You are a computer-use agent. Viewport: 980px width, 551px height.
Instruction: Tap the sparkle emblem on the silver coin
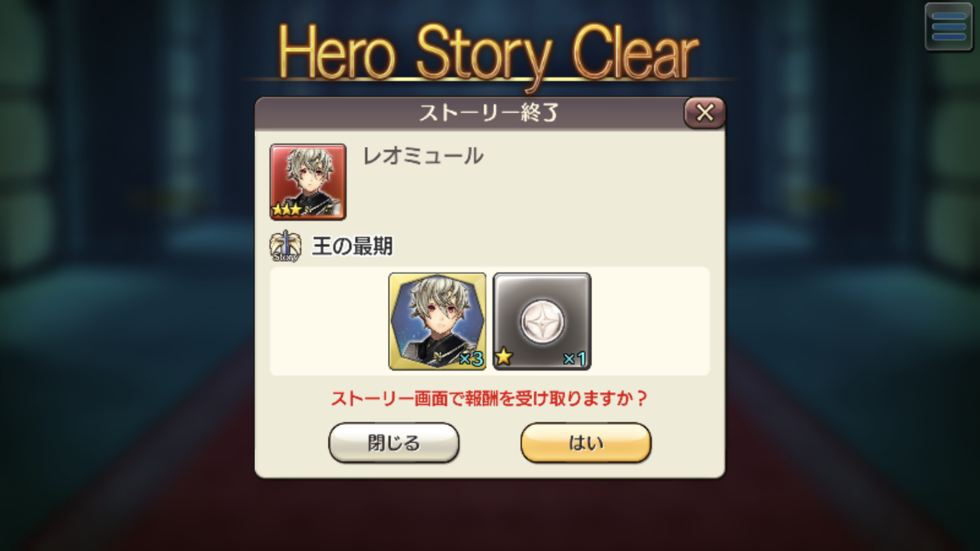pos(542,322)
